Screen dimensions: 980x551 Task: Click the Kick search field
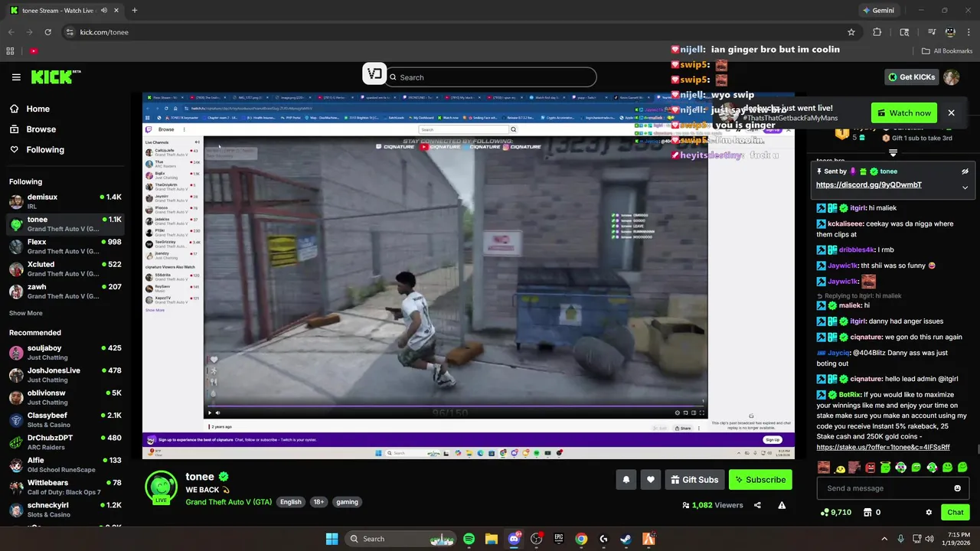(490, 77)
